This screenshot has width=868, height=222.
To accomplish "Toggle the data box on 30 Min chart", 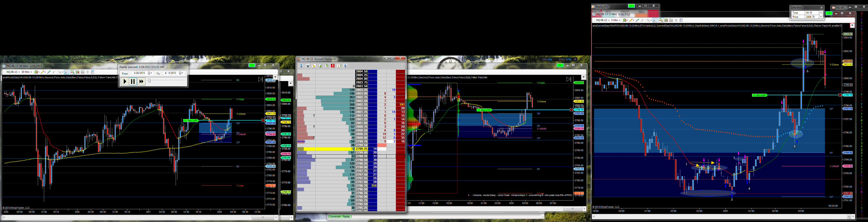I will [x=67, y=72].
